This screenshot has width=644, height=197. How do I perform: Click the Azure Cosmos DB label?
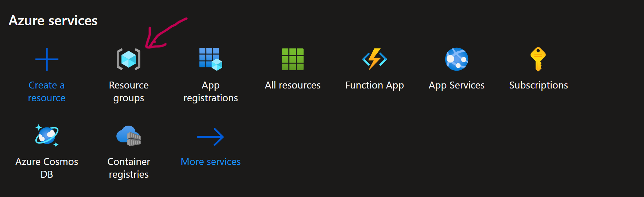(x=47, y=168)
